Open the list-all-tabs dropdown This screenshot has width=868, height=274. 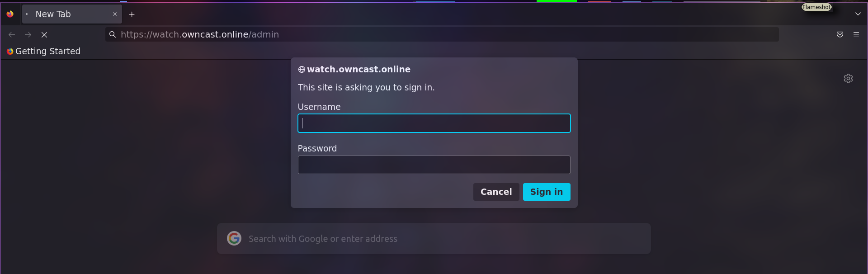858,14
